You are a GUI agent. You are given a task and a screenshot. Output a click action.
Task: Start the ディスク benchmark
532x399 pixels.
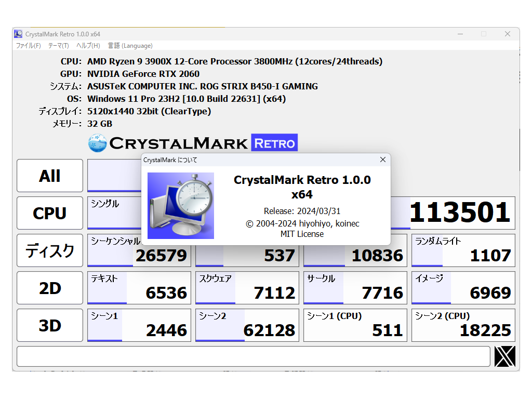[x=49, y=250]
